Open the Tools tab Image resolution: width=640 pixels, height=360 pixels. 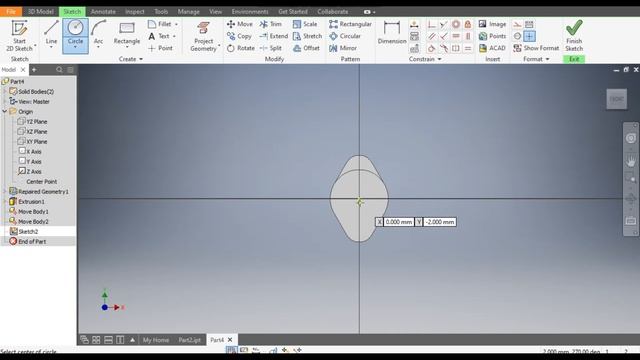coord(161,11)
